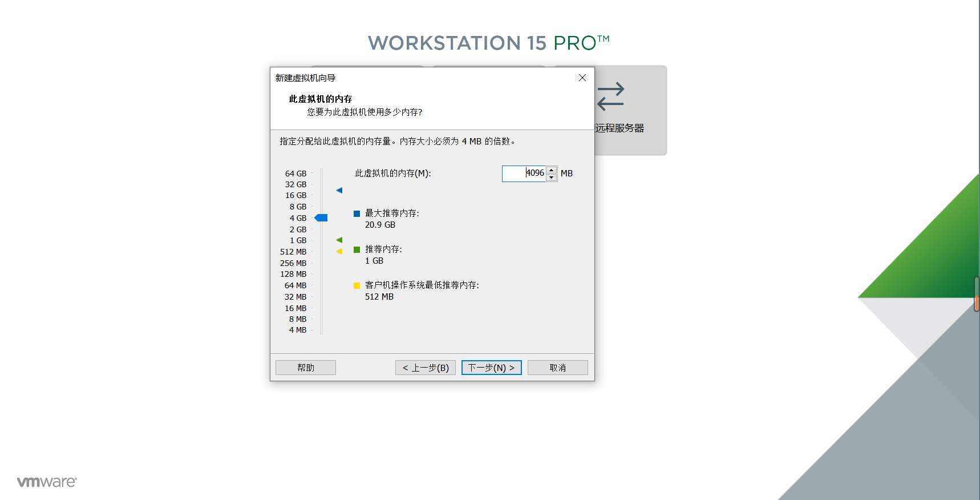Go back with 上一步(B) button
980x500 pixels.
click(x=426, y=368)
